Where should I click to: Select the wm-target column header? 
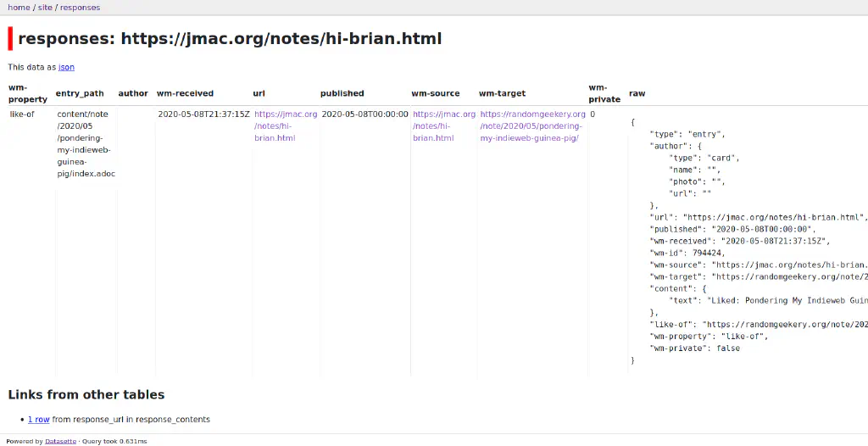(502, 93)
